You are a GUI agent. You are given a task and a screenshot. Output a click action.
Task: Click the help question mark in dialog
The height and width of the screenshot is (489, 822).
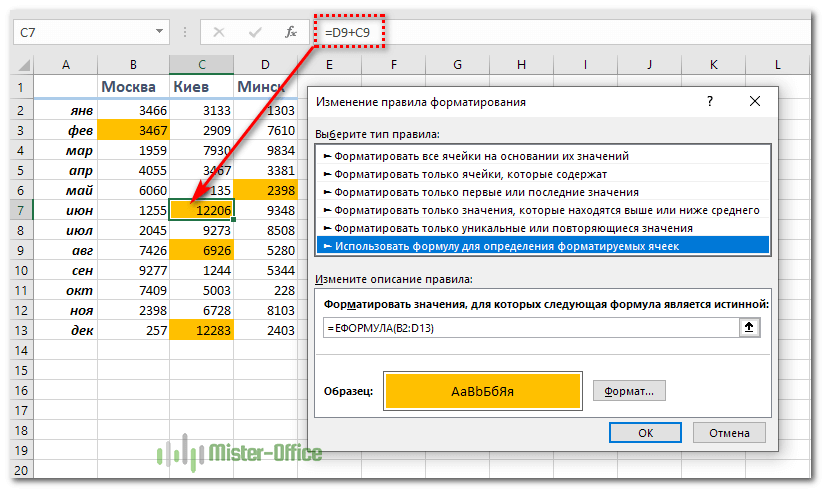[x=709, y=101]
